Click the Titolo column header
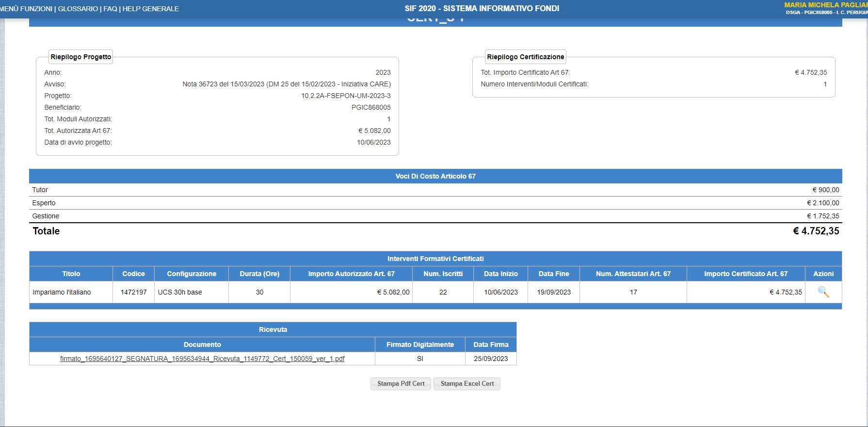The width and height of the screenshot is (868, 427). tap(71, 274)
